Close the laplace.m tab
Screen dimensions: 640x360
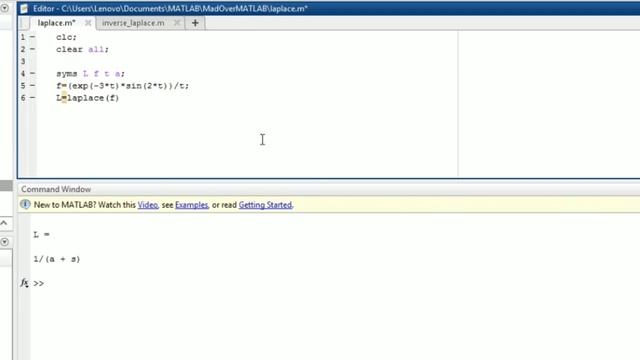click(88, 23)
